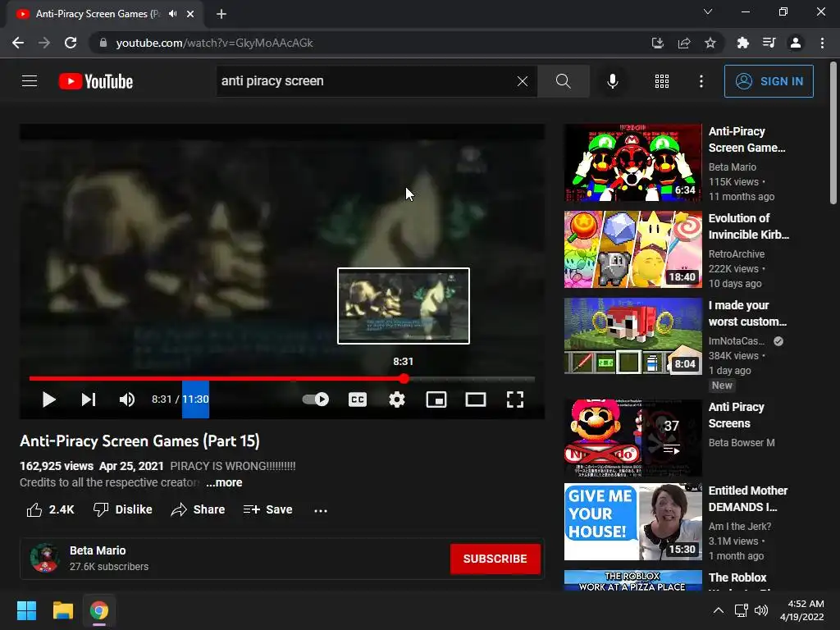Open Chrome media controls icon
The width and height of the screenshot is (840, 630).
point(769,43)
